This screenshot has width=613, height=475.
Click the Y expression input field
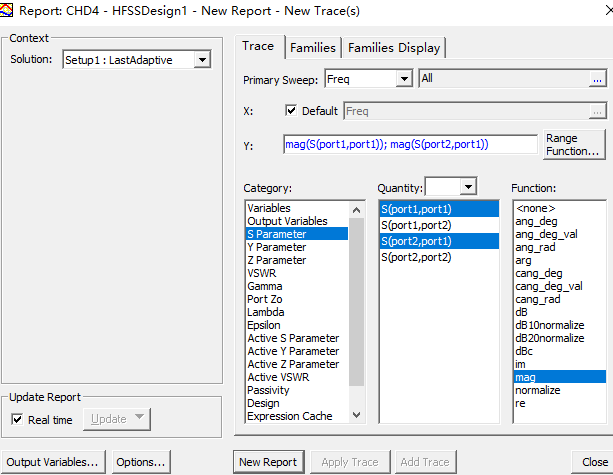[x=410, y=145]
